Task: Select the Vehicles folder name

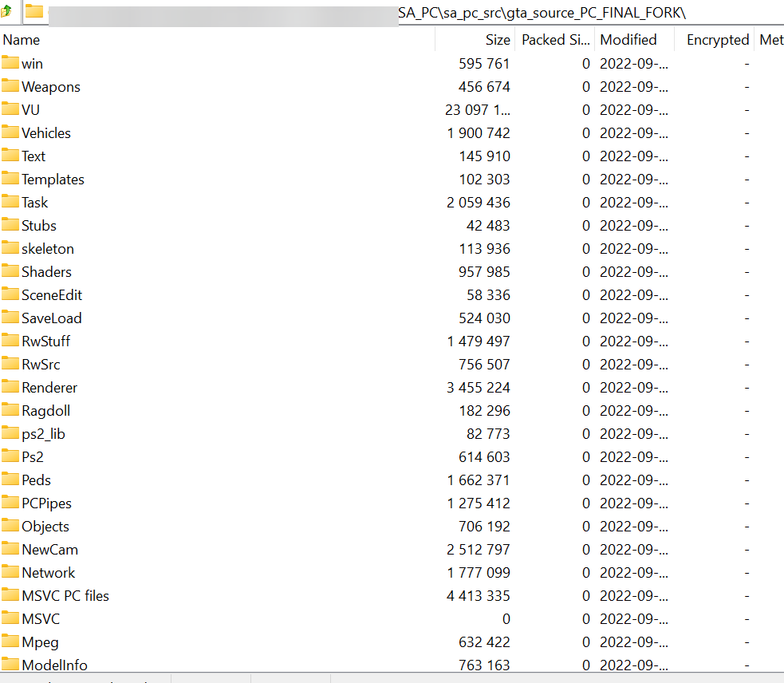Action: coord(46,133)
